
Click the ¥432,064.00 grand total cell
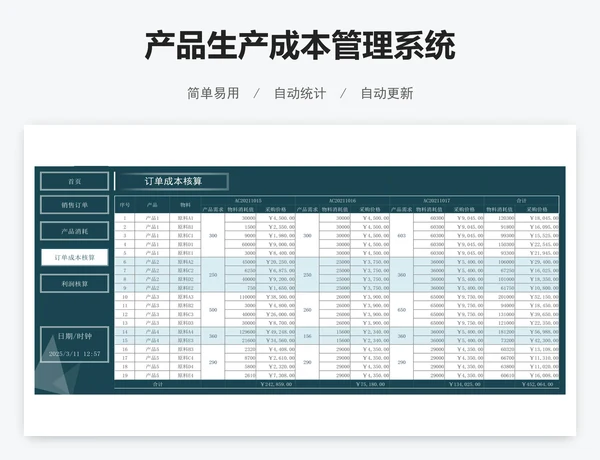[537, 384]
